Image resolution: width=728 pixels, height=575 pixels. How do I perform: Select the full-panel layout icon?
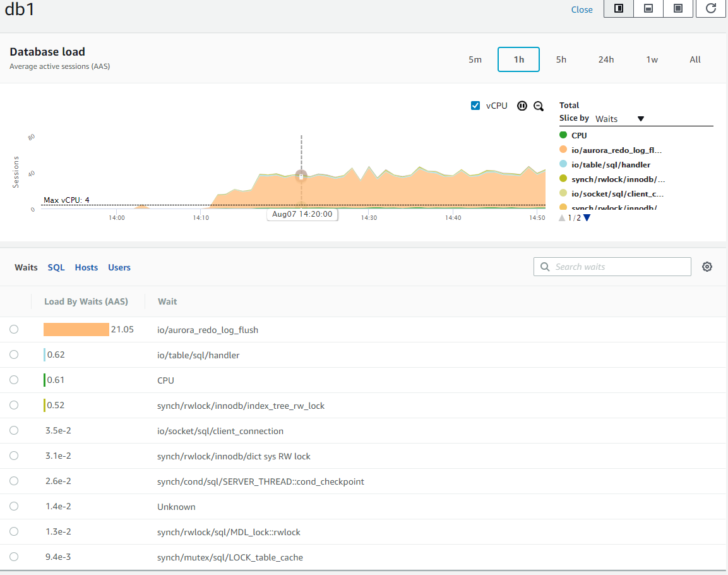pos(678,8)
